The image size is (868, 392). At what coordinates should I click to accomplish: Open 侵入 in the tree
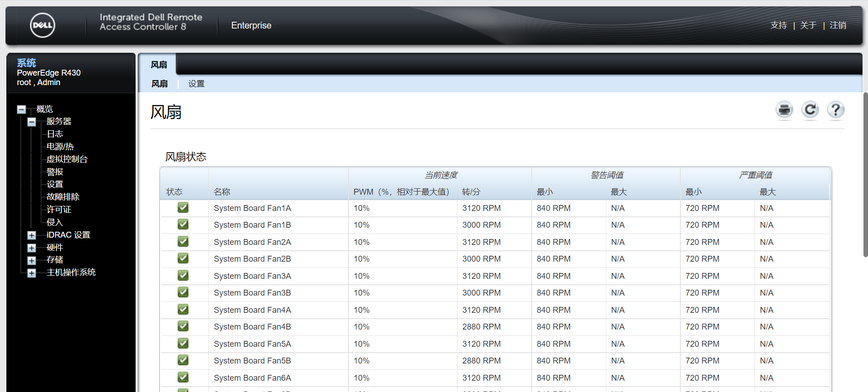tap(55, 222)
